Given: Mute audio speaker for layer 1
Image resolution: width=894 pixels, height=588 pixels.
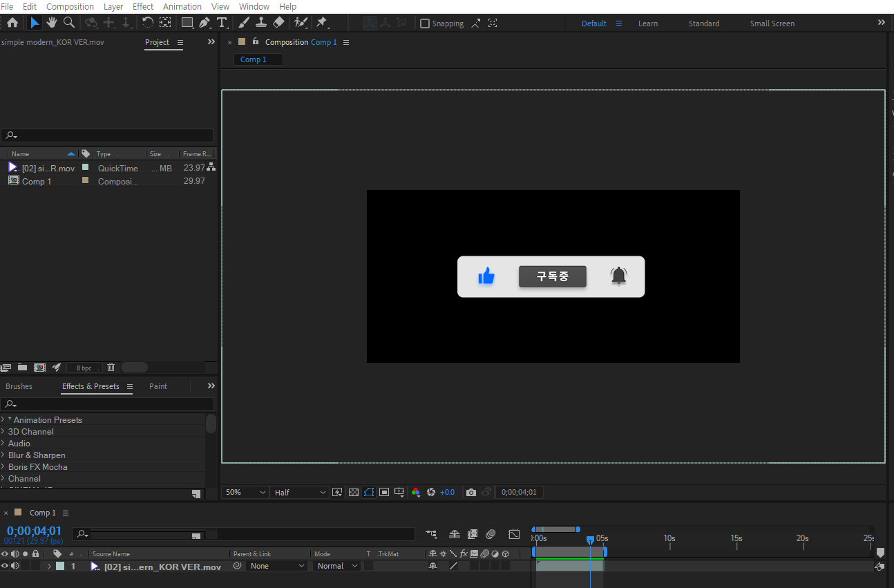Looking at the screenshot, I should tap(15, 566).
